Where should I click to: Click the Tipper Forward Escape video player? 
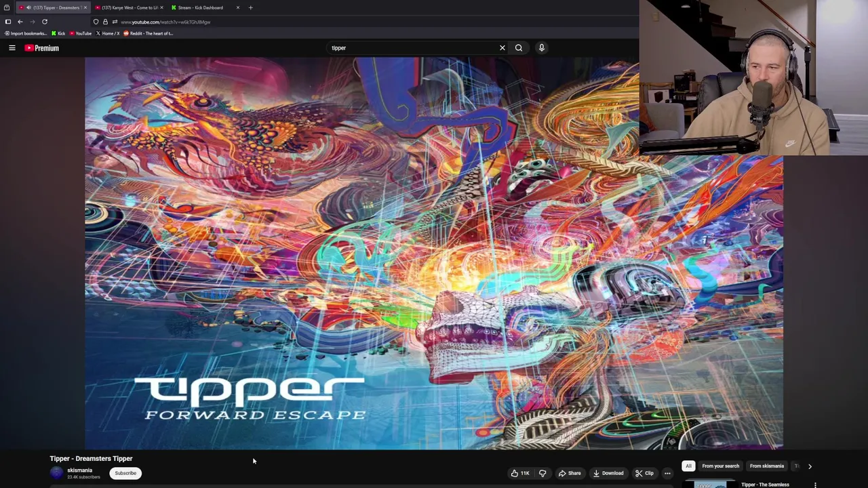coord(434,253)
